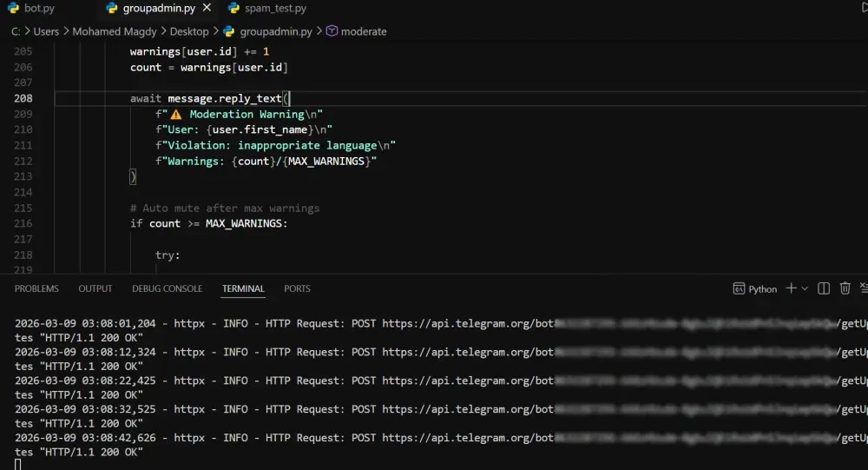Click the 03:08:42,626 terminal log entry
Viewport: 868px width, 470px height.
click(x=441, y=445)
